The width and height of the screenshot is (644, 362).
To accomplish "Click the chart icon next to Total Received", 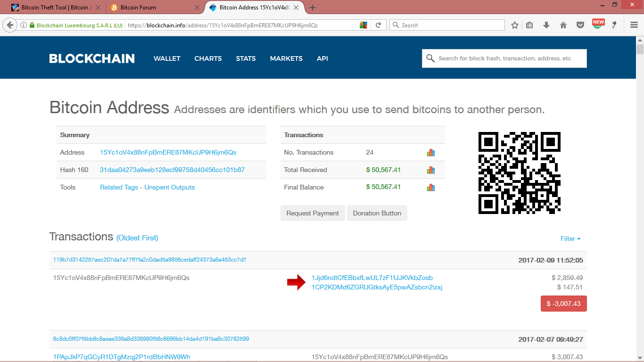I will (431, 170).
